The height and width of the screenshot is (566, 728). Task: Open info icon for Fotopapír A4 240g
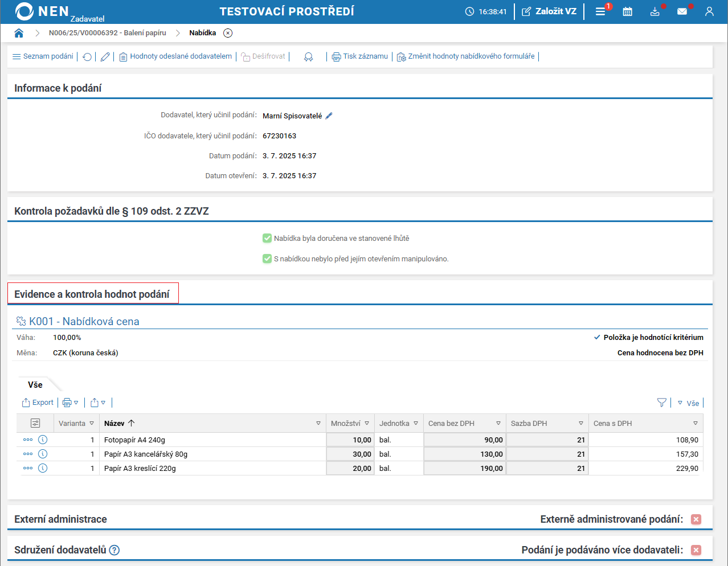(43, 440)
